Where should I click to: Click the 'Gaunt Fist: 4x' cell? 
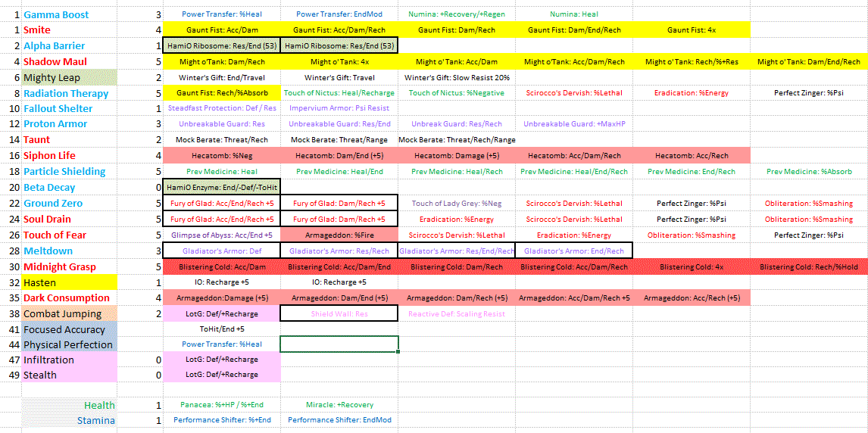click(x=691, y=30)
